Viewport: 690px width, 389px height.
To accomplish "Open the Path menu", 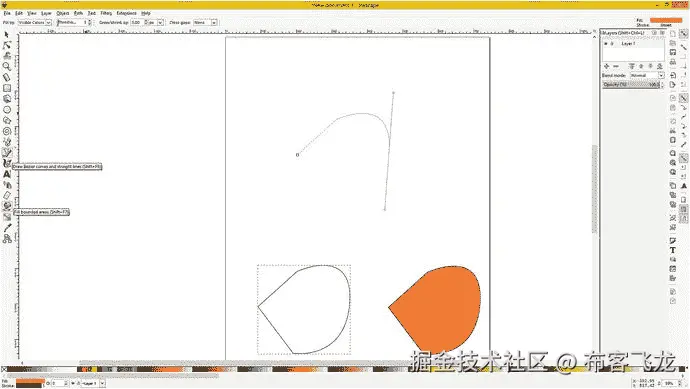I will [78, 13].
